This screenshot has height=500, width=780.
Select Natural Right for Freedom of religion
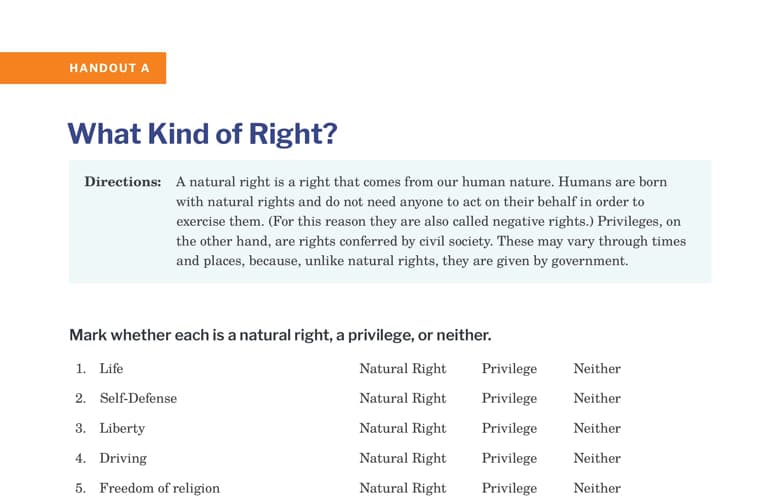click(x=403, y=488)
